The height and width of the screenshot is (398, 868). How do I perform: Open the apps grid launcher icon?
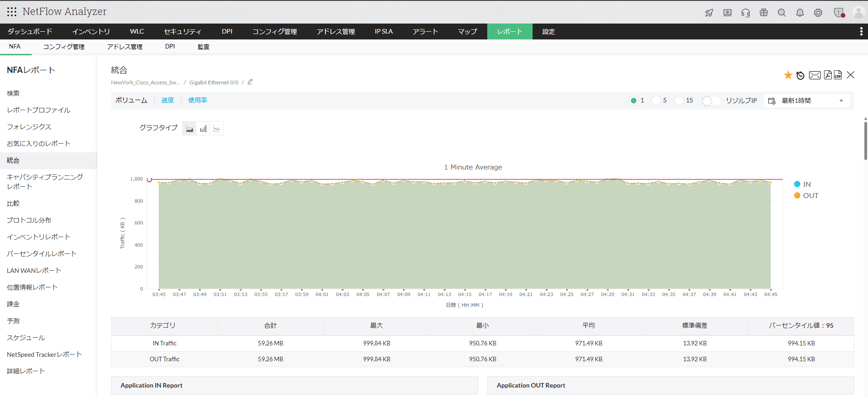12,12
